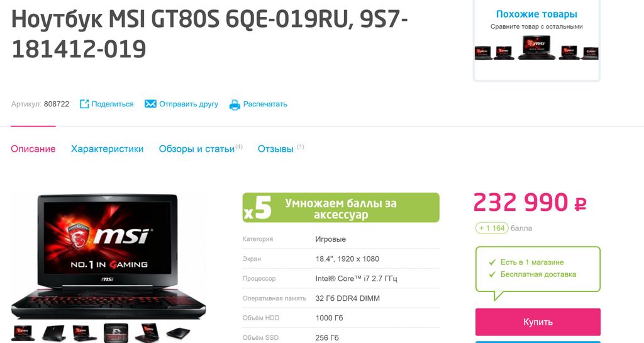Select the Описание tab

click(33, 149)
